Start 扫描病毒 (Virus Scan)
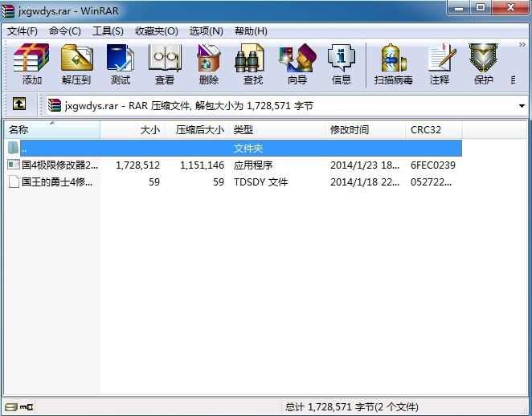Image resolution: width=532 pixels, height=416 pixels. pos(393,64)
